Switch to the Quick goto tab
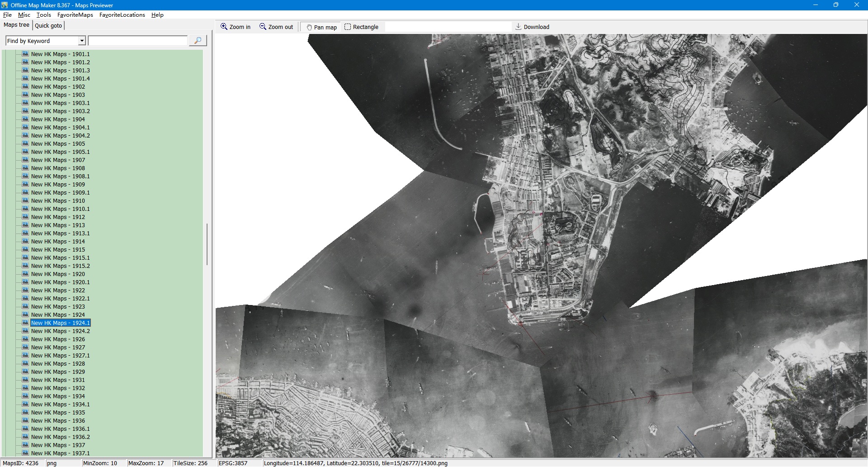The width and height of the screenshot is (868, 467). tap(48, 25)
